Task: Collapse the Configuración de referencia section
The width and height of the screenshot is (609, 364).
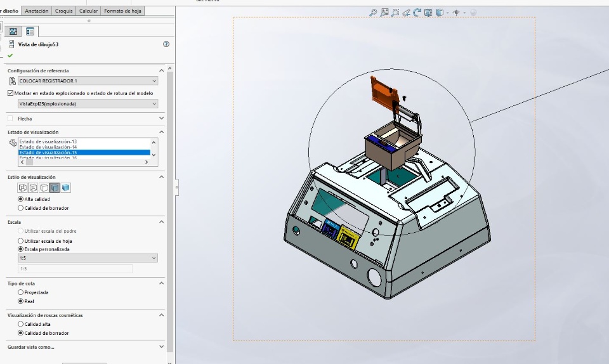Action: tap(162, 70)
